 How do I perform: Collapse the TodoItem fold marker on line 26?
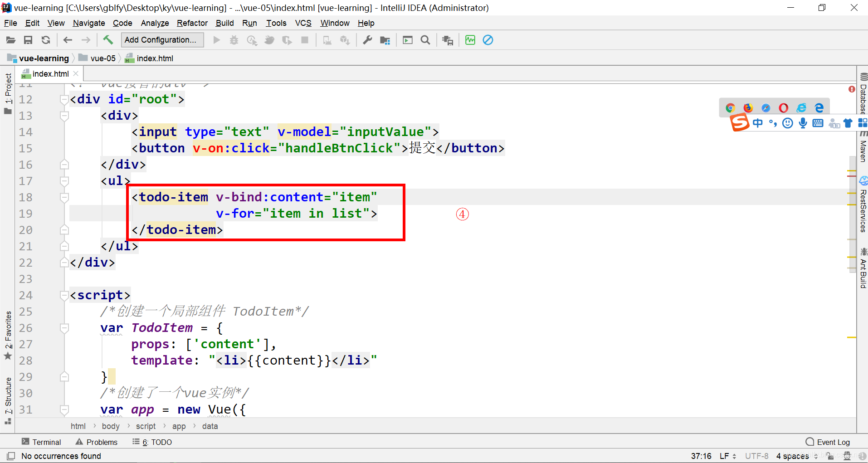(64, 328)
